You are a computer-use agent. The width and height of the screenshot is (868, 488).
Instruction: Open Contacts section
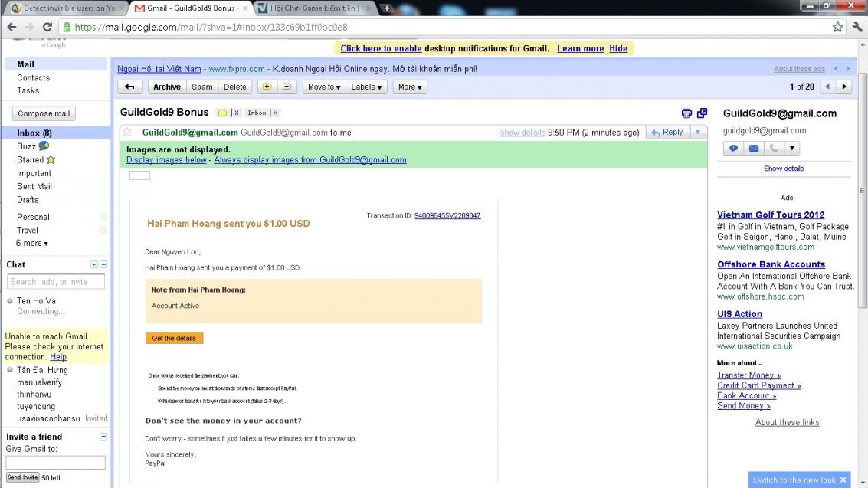click(33, 77)
